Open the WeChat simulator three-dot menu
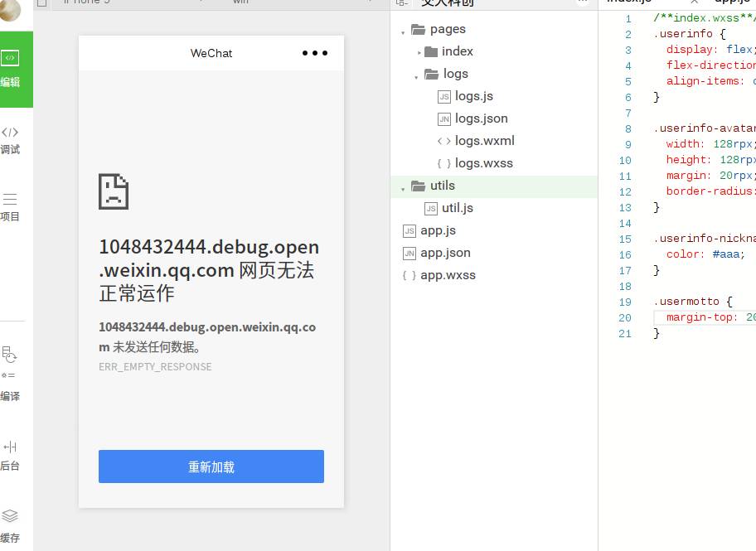Image resolution: width=756 pixels, height=551 pixels. (315, 53)
